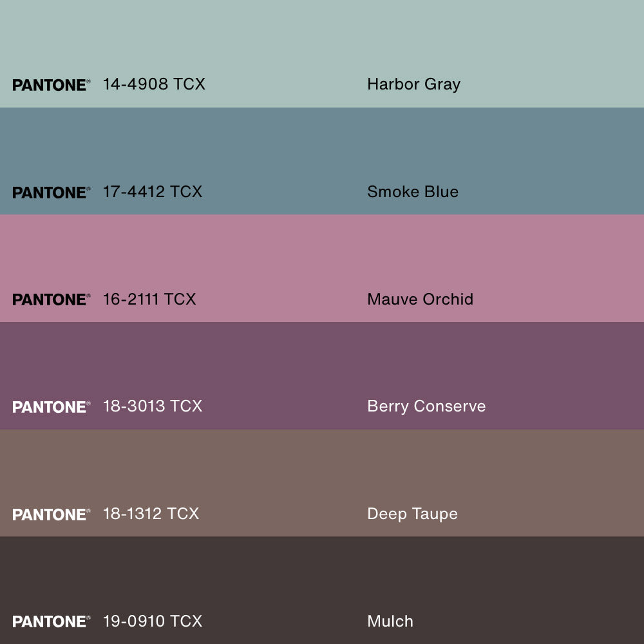Select the color code 18-3013 TCX
The height and width of the screenshot is (644, 644).
click(153, 406)
